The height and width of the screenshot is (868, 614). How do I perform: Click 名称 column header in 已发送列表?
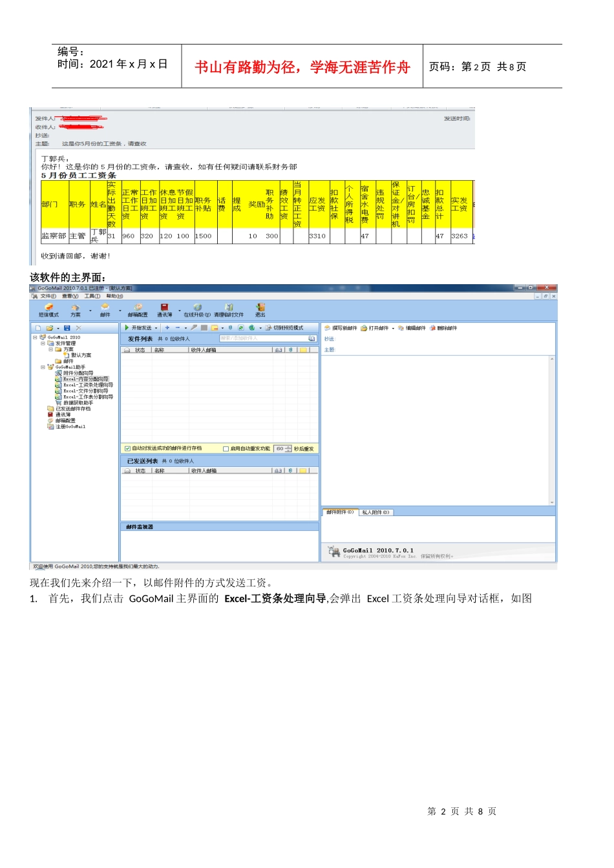pyautogui.click(x=170, y=471)
